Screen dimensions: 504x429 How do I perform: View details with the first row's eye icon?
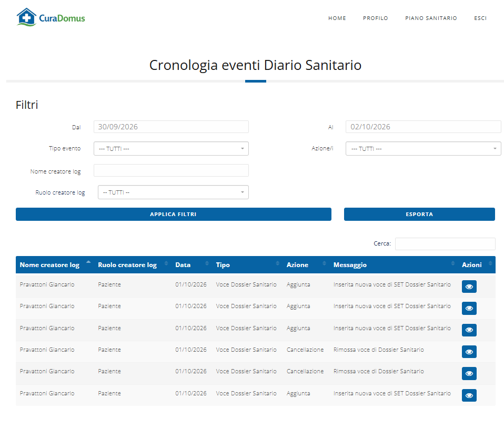point(469,287)
